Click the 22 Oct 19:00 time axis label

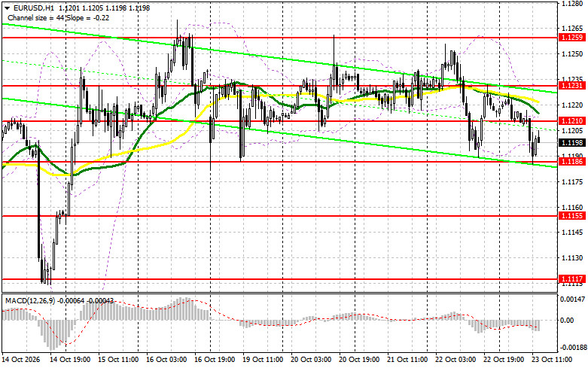pos(504,360)
